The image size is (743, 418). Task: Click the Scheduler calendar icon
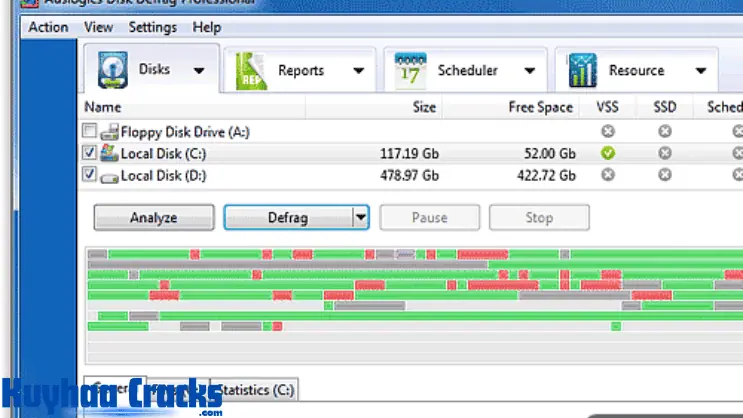(411, 70)
